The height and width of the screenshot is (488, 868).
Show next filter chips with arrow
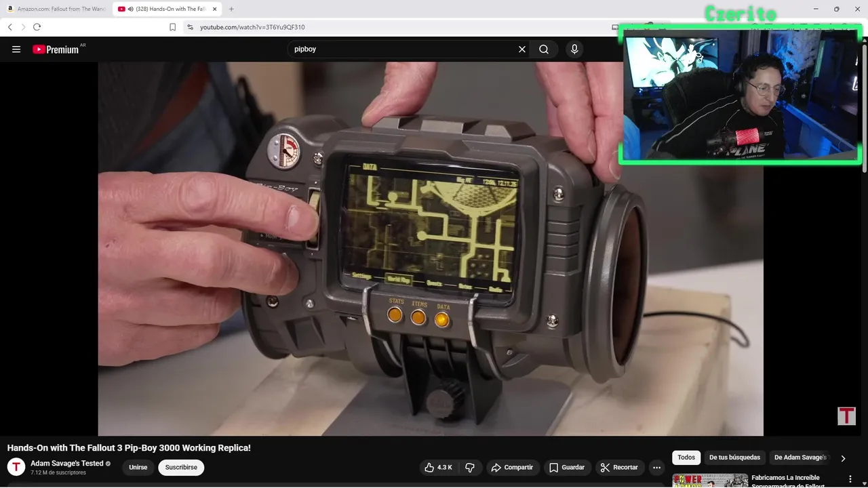tap(843, 458)
